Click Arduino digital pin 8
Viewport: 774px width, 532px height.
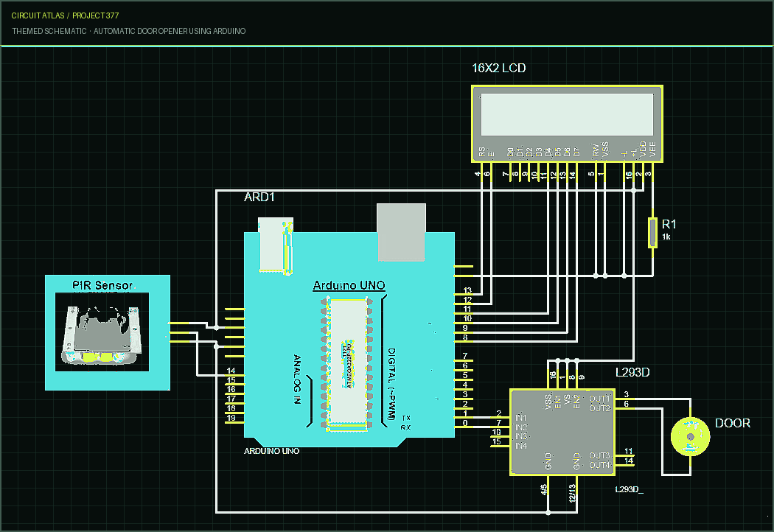(464, 341)
